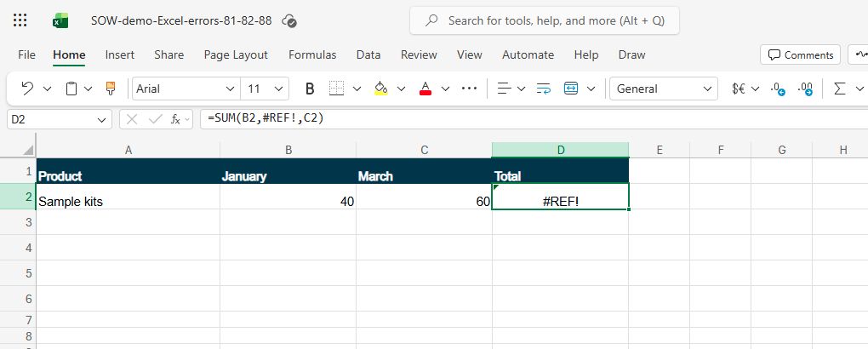The width and height of the screenshot is (868, 349).
Task: Open the Name Box dropdown arrow
Action: click(x=101, y=120)
